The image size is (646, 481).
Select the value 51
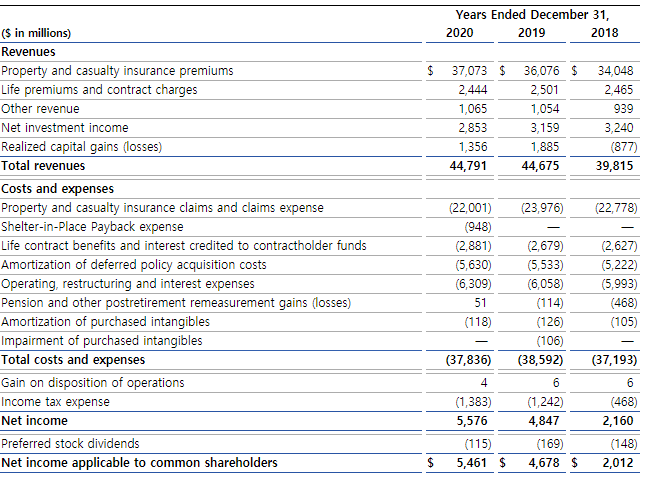point(480,303)
